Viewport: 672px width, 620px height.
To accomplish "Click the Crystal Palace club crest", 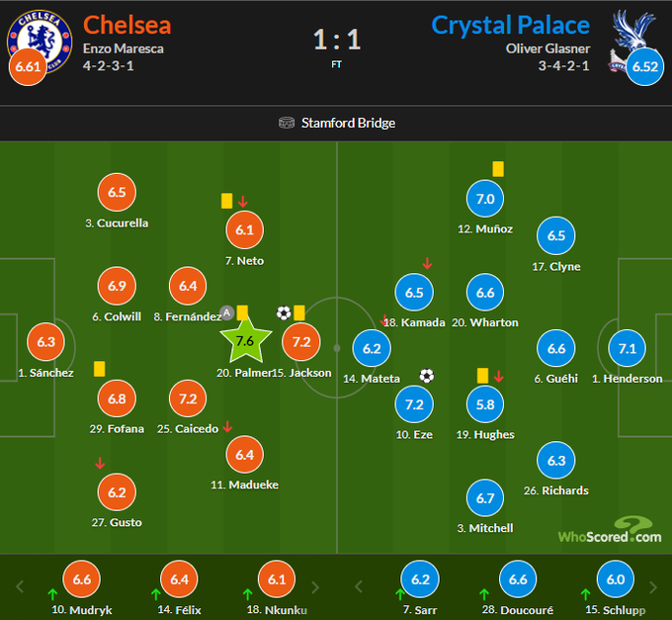I will [630, 35].
